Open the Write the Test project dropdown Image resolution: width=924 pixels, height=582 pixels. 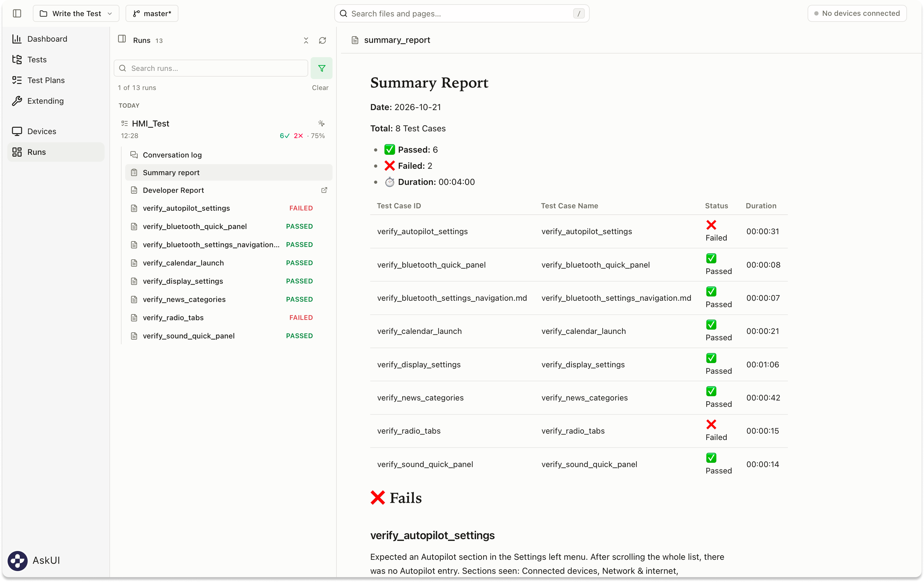76,13
